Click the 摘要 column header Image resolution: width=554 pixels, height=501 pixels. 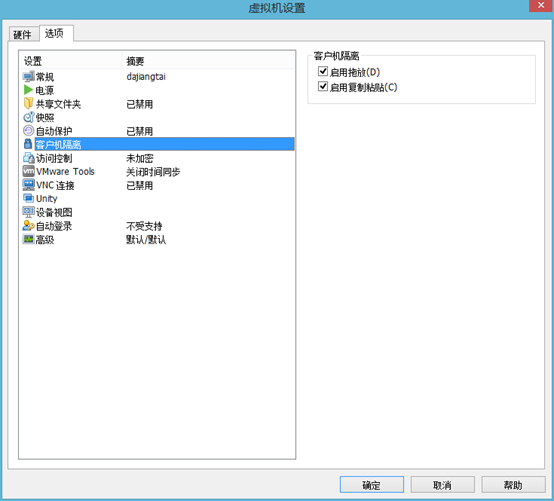pyautogui.click(x=208, y=61)
